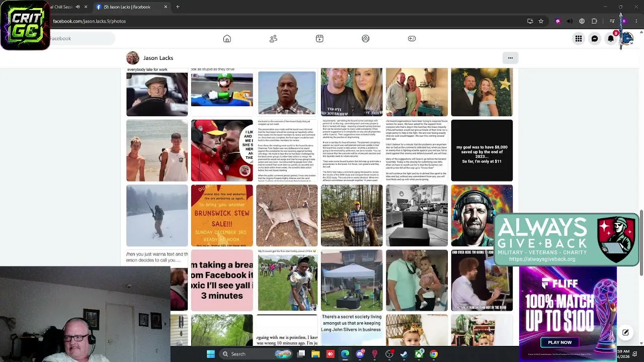Click the Fliff PLAY NOW button
This screenshot has height=362, width=644.
(559, 342)
